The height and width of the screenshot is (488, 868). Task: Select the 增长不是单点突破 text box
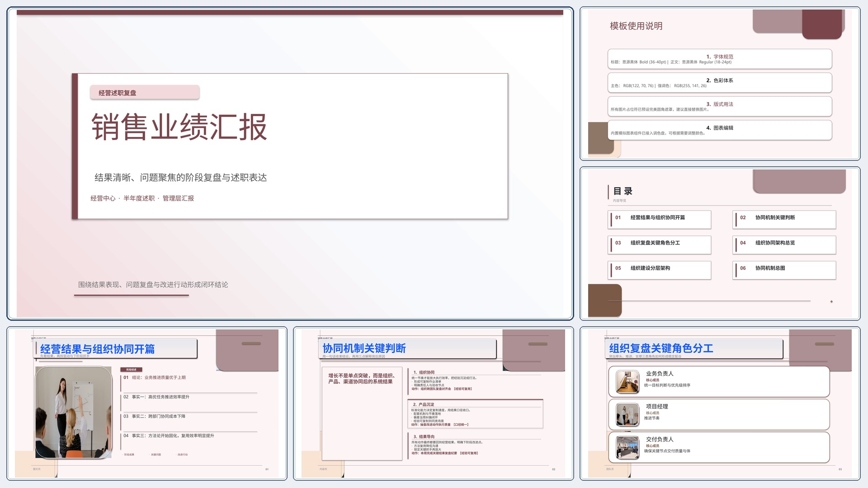click(362, 413)
